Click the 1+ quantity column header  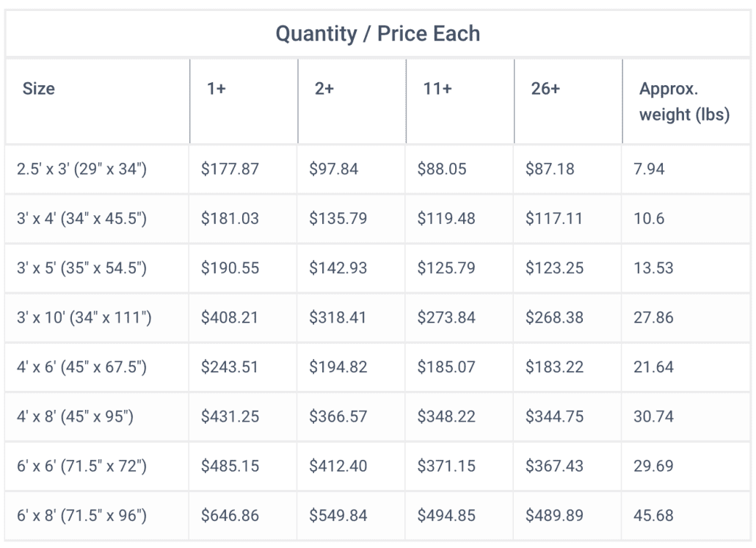coord(216,89)
